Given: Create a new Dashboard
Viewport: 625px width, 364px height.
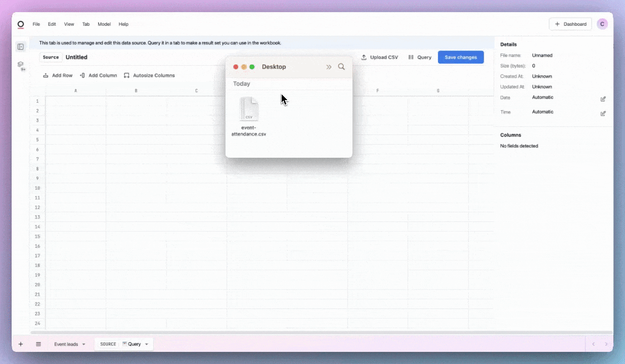Looking at the screenshot, I should click(570, 24).
